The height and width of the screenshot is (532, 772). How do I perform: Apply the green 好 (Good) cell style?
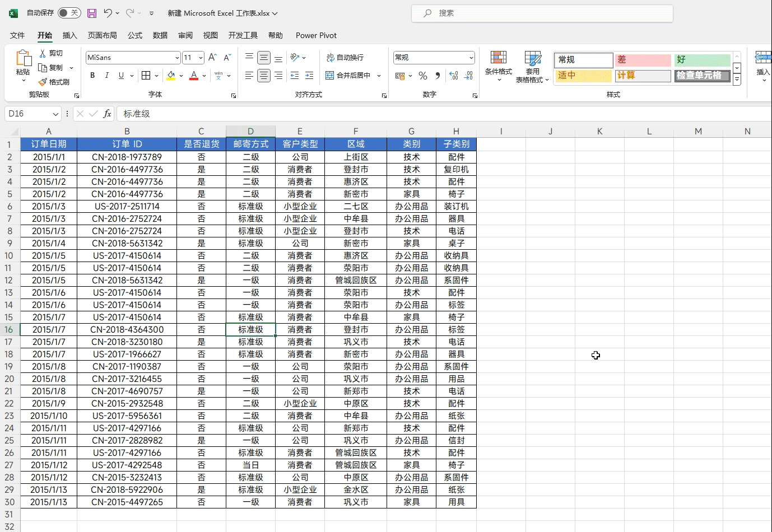tap(703, 59)
